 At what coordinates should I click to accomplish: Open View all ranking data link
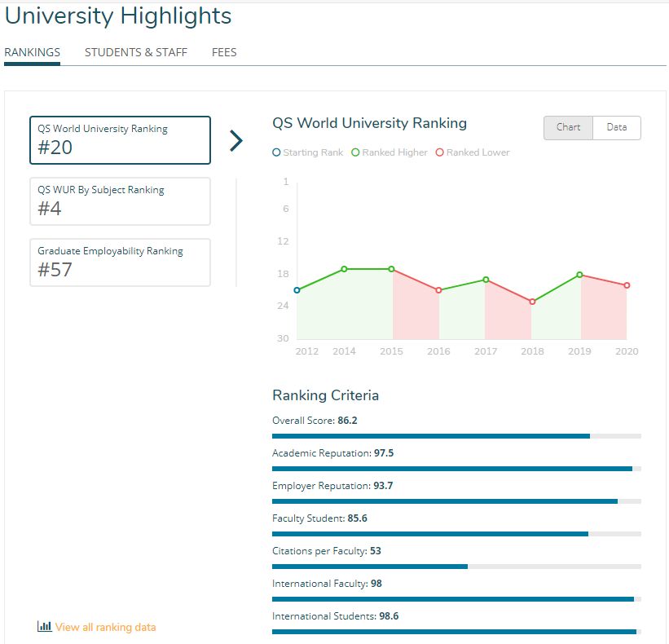(105, 627)
